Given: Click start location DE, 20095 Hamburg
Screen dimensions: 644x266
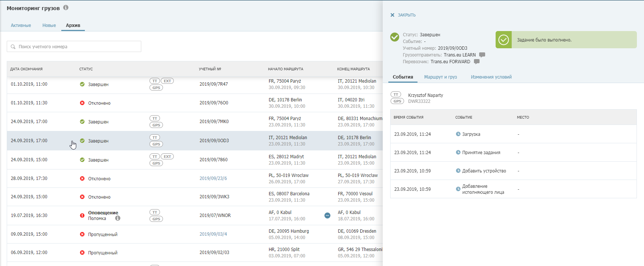Looking at the screenshot, I should pyautogui.click(x=289, y=231).
